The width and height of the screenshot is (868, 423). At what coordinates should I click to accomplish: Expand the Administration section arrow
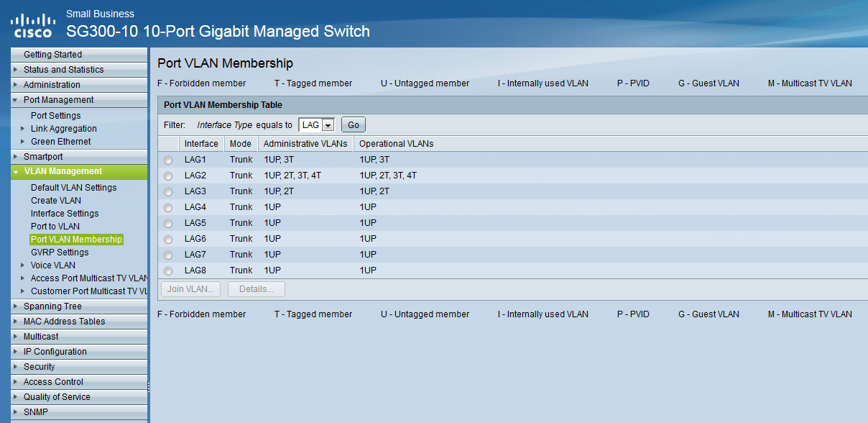15,85
